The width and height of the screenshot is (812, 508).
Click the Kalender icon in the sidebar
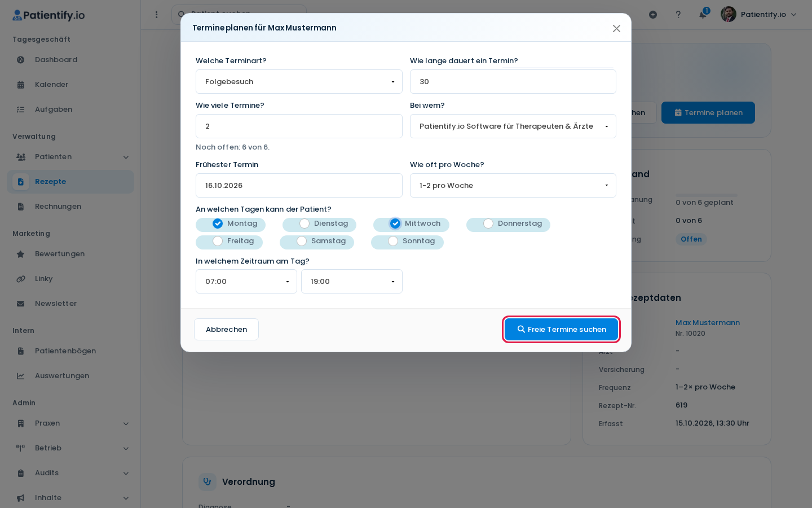[x=21, y=85]
